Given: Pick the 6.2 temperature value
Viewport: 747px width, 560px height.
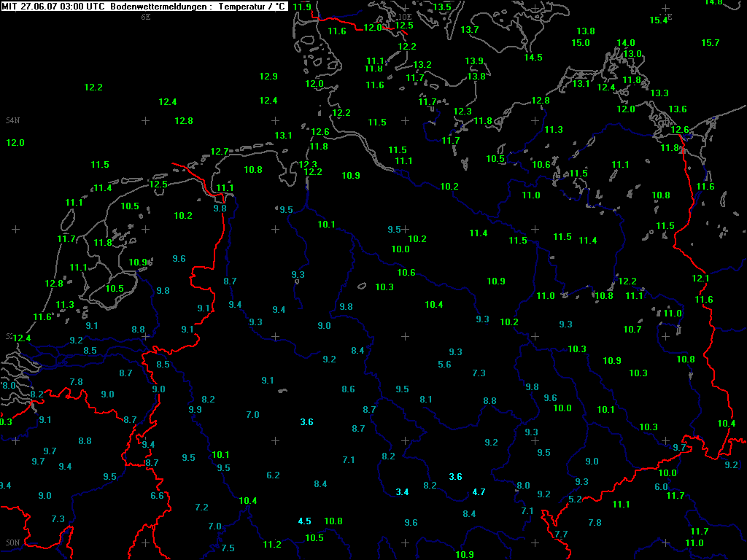Looking at the screenshot, I should click(274, 475).
